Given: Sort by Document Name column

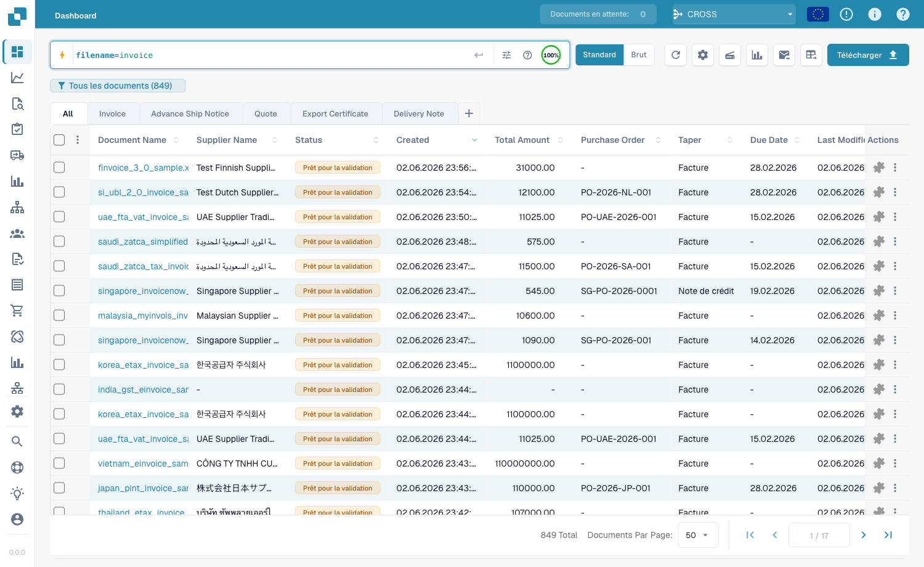Looking at the screenshot, I should coord(176,140).
